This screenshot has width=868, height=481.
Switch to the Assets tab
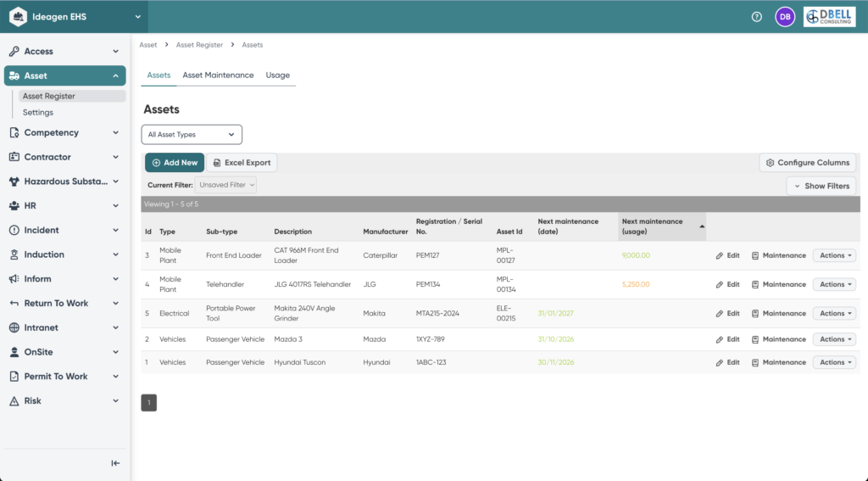(159, 76)
